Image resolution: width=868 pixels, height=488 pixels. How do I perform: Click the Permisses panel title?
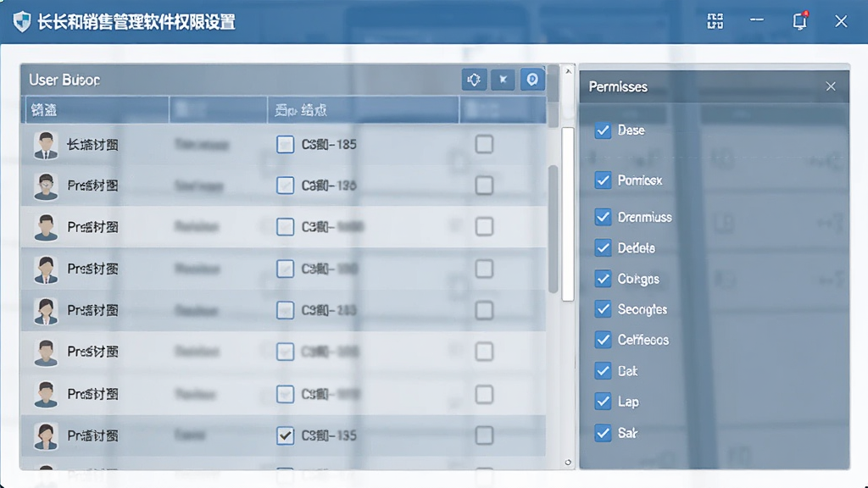[x=618, y=87]
